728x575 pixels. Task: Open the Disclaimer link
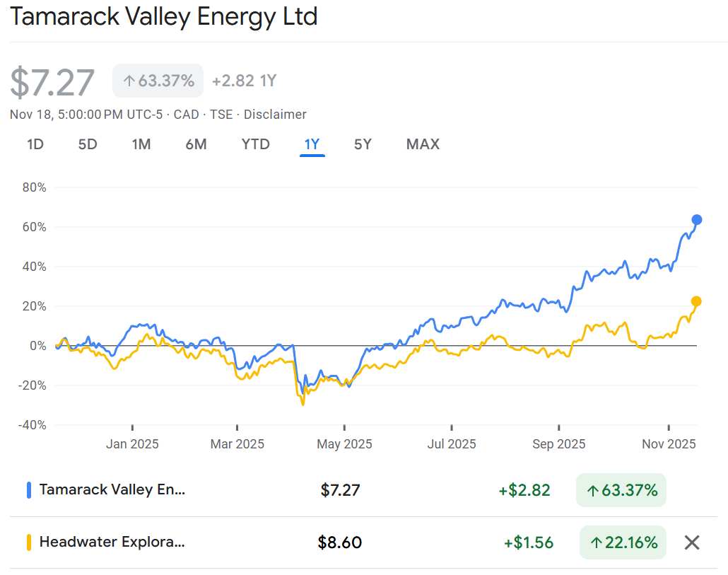click(275, 115)
